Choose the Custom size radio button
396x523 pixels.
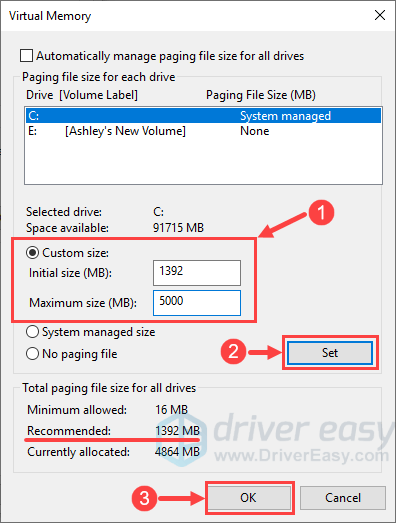click(32, 253)
